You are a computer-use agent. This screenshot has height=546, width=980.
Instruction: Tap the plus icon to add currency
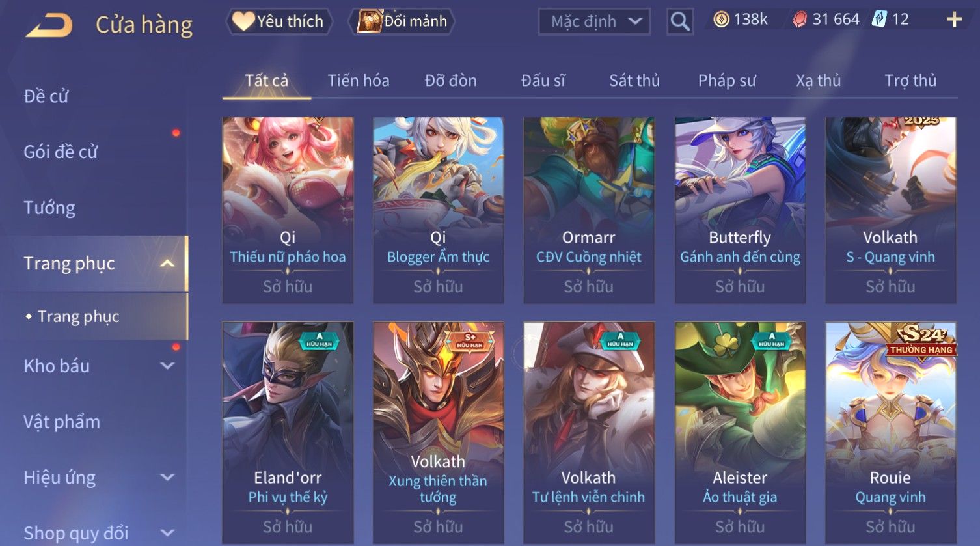[x=954, y=20]
